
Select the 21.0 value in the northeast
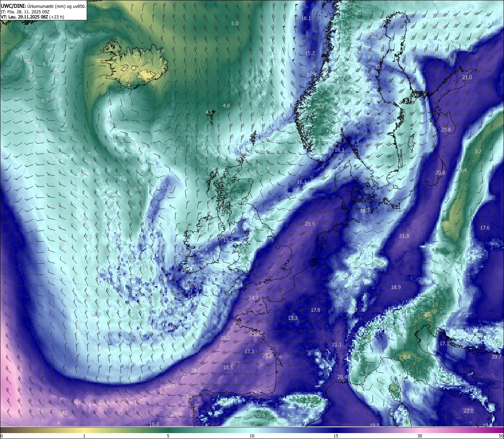[x=467, y=77]
